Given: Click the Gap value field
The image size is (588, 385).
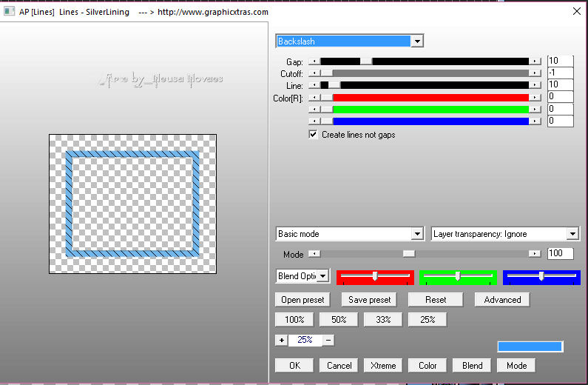Looking at the screenshot, I should click(x=560, y=61).
